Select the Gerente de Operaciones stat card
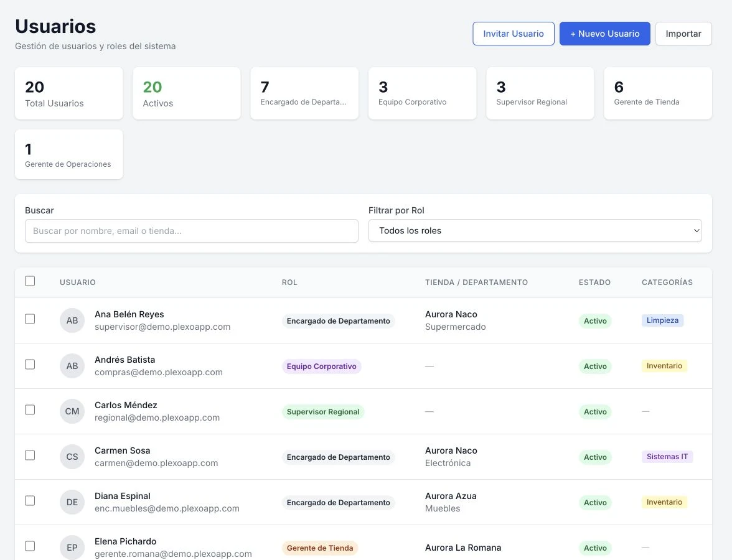This screenshot has height=560, width=732. pos(69,154)
